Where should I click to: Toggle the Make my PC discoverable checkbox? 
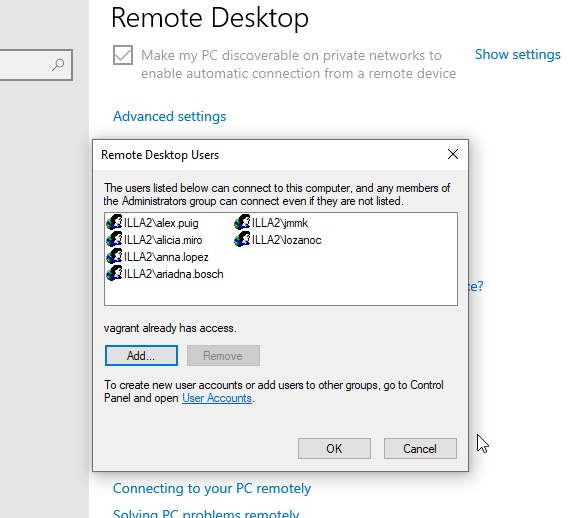click(123, 55)
